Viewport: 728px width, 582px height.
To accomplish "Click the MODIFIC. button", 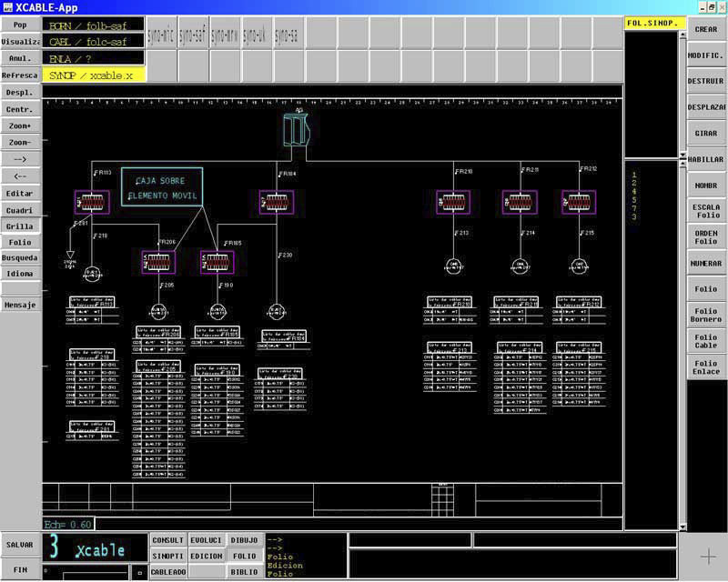I will (x=706, y=55).
